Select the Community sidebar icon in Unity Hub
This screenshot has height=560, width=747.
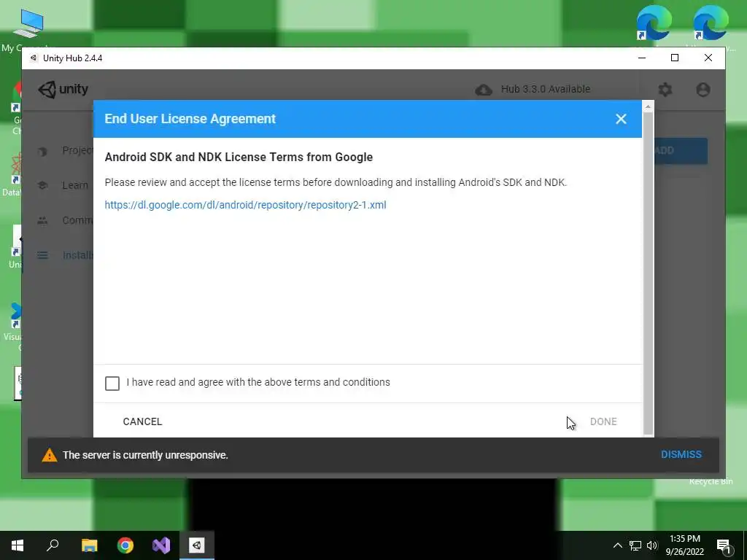(x=42, y=220)
